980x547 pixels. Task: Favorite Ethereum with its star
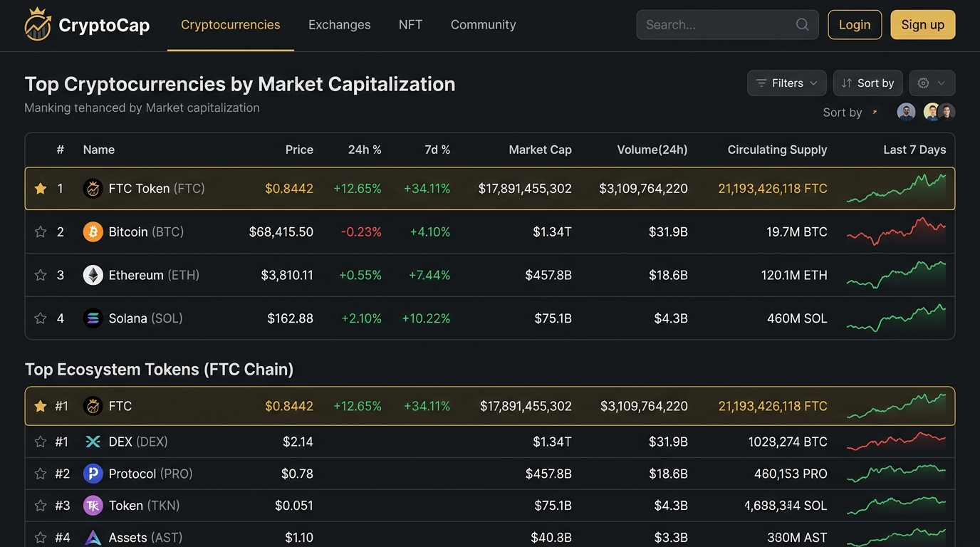41,275
